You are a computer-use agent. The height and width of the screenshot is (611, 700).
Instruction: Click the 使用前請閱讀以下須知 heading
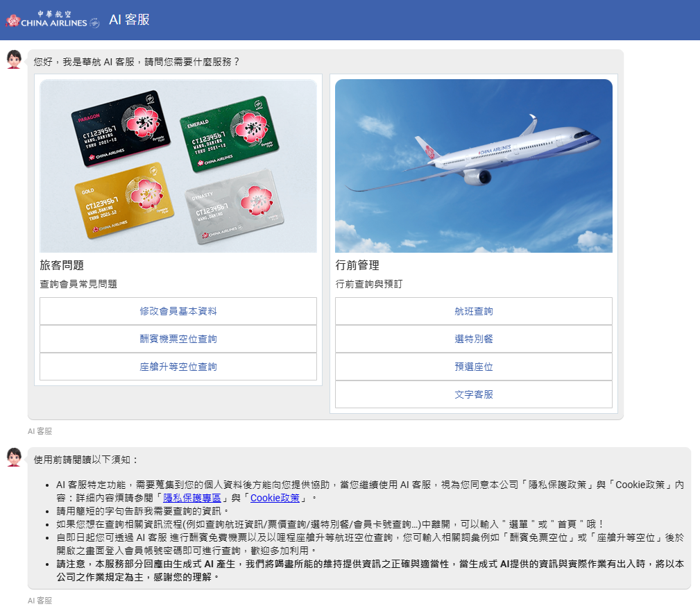click(x=86, y=460)
